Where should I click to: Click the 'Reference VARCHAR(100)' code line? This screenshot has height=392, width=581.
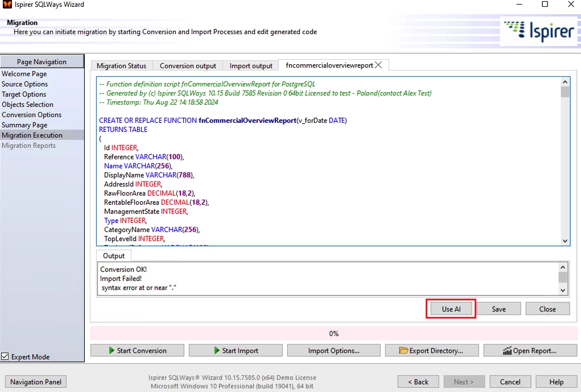pyautogui.click(x=144, y=156)
